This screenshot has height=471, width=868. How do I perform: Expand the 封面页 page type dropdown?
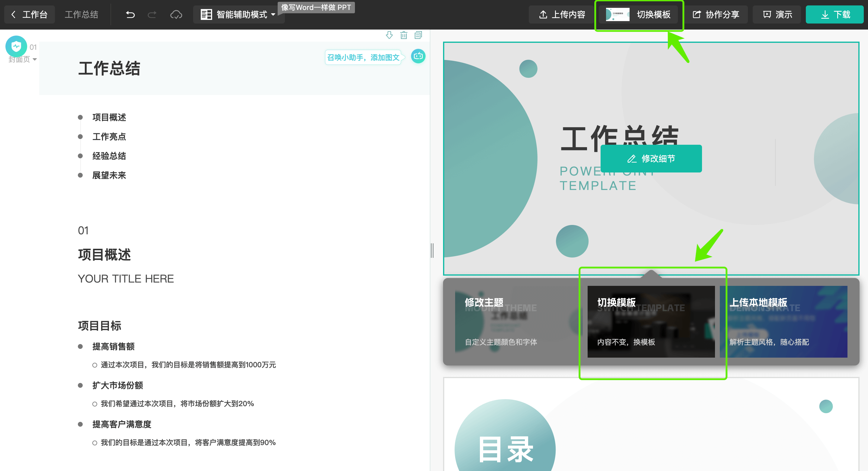coord(22,59)
